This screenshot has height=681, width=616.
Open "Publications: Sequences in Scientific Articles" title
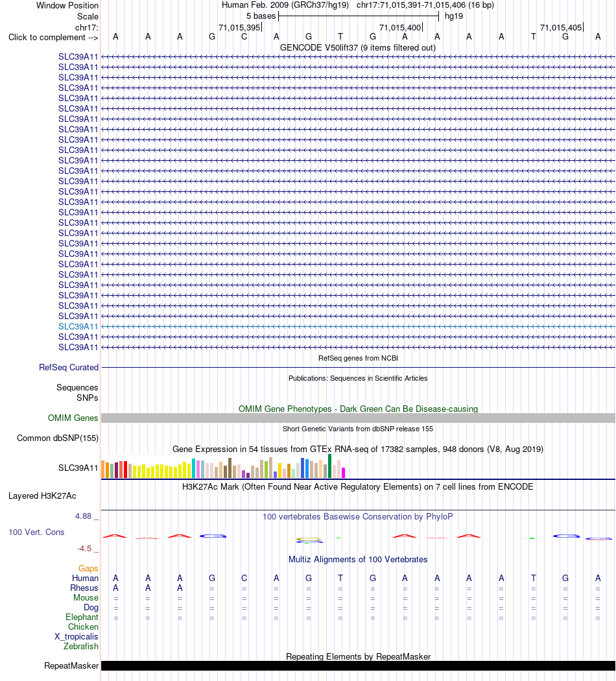click(x=358, y=378)
